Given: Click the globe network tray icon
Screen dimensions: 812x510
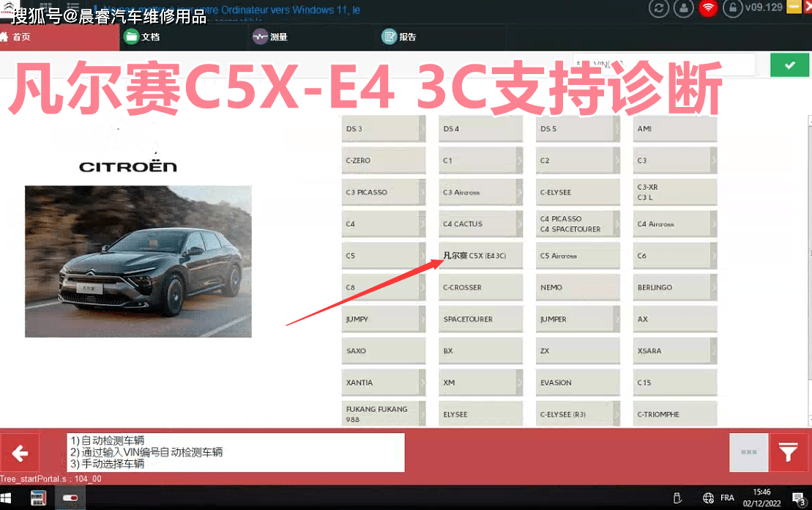Looking at the screenshot, I should pos(708,498).
